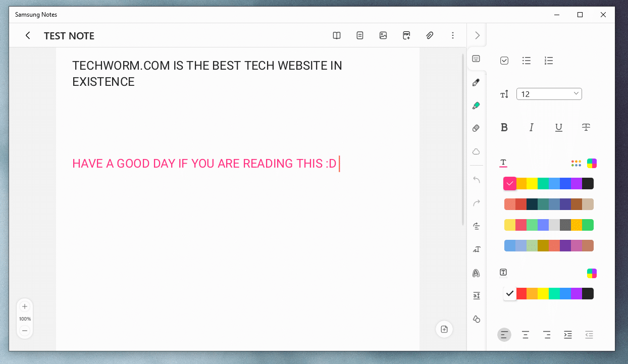Click the handwriting-to-text conversion icon
Screen dimensions: 628x364
pyautogui.click(x=476, y=249)
